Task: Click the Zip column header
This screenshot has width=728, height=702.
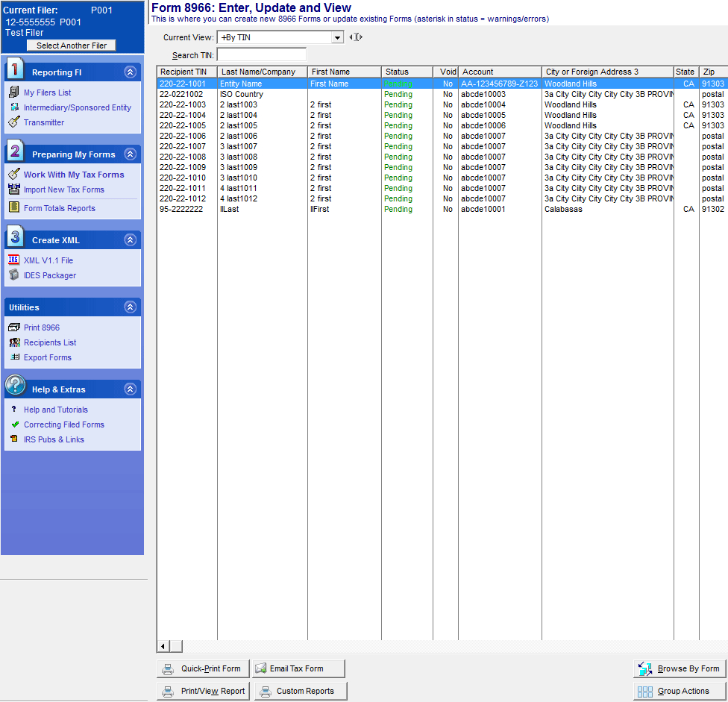Action: pos(714,72)
